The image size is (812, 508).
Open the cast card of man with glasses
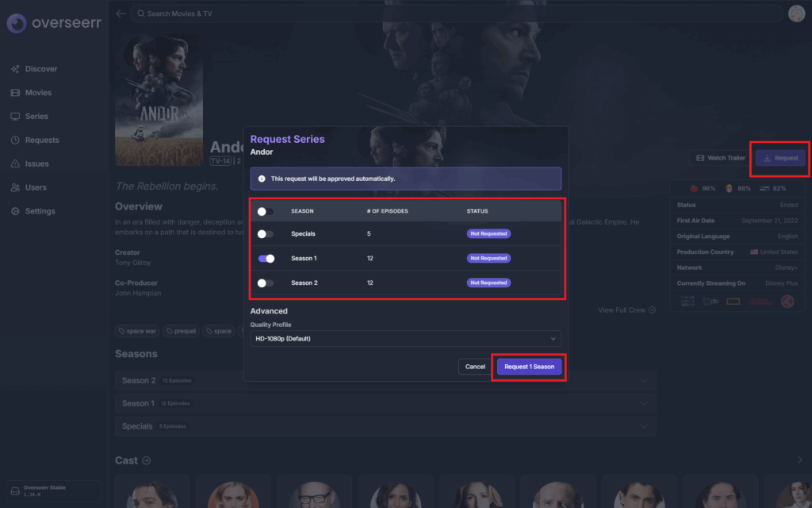[x=314, y=491]
